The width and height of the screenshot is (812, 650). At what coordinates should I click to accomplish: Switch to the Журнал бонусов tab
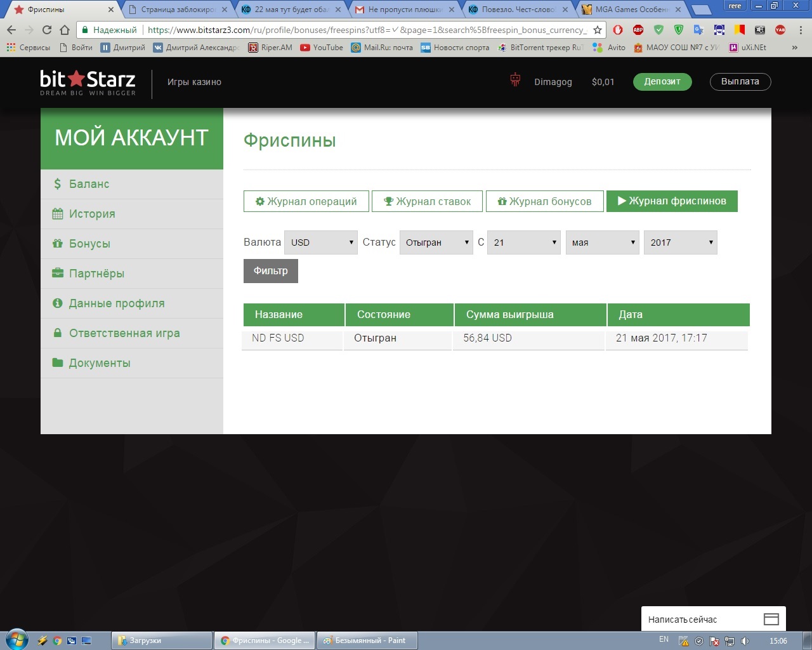(544, 201)
